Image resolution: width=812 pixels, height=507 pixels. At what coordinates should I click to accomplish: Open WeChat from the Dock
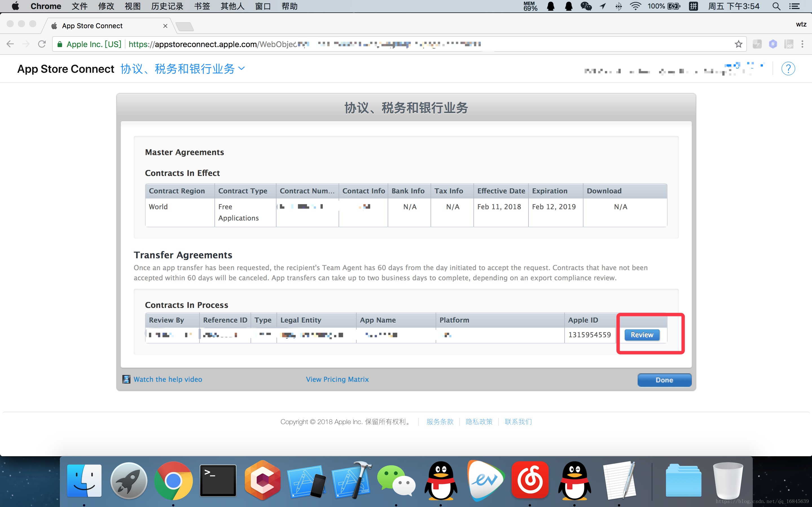396,480
